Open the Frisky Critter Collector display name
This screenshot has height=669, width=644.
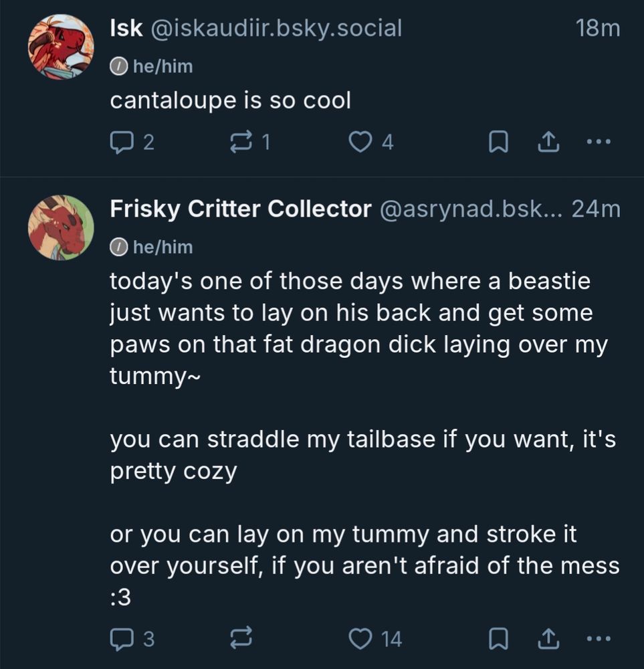point(241,209)
